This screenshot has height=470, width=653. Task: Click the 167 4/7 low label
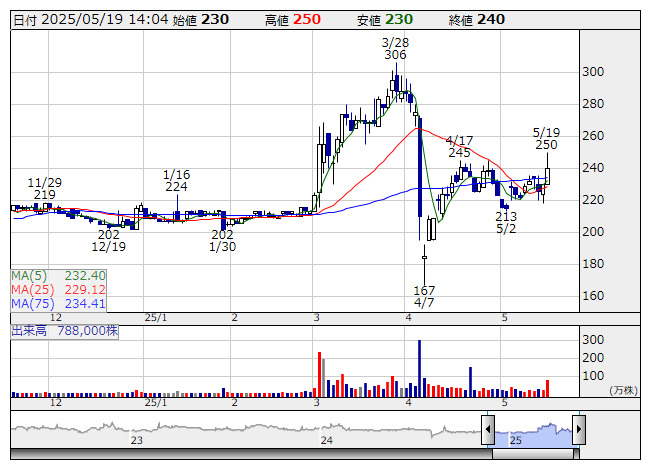(424, 296)
